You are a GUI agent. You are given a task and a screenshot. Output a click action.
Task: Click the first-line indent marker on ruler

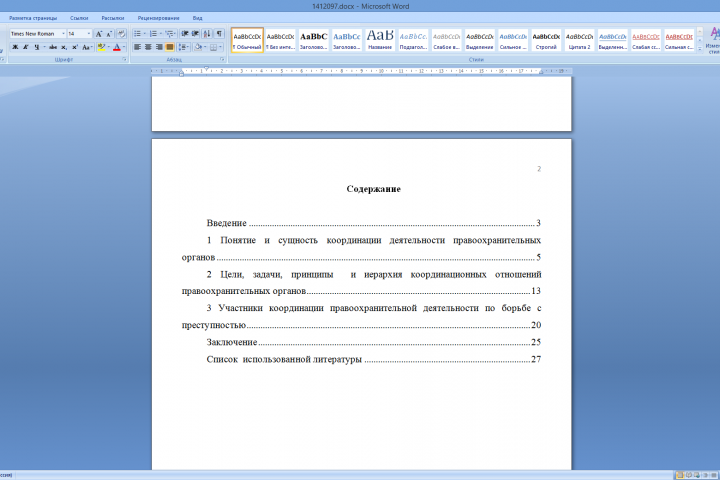(x=207, y=68)
